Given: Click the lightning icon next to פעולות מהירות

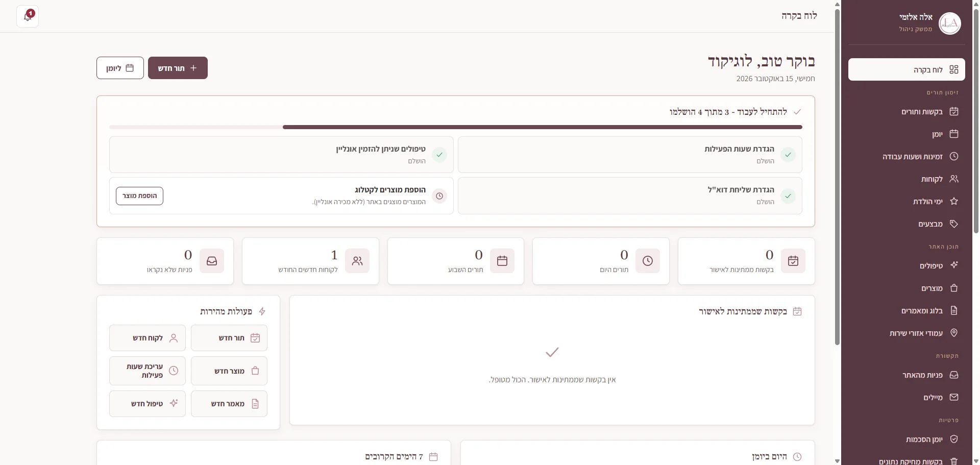Looking at the screenshot, I should click(262, 311).
